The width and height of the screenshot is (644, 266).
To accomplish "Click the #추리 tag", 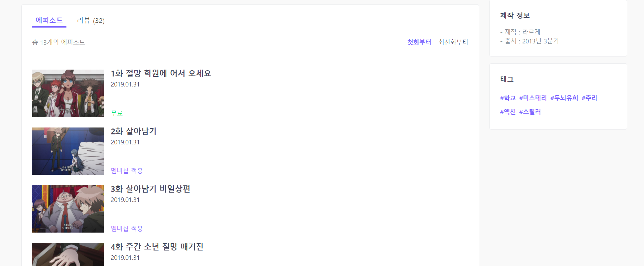I will coord(589,98).
